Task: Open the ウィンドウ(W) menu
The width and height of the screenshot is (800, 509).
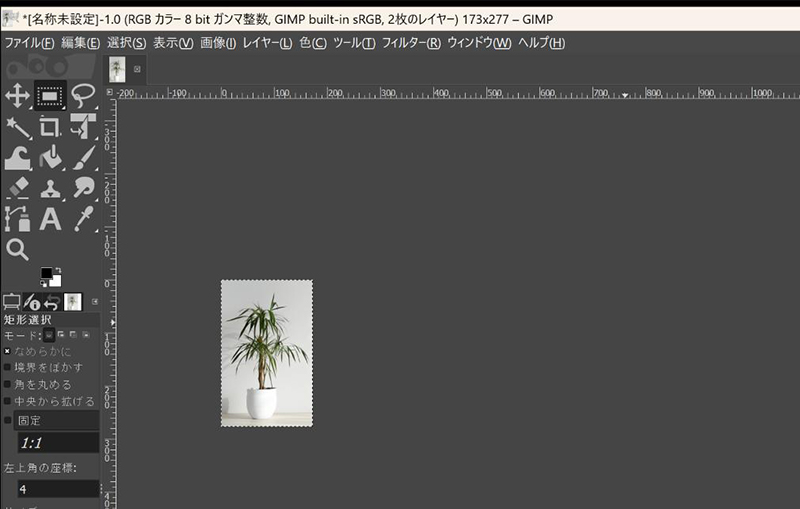Action: pos(479,43)
